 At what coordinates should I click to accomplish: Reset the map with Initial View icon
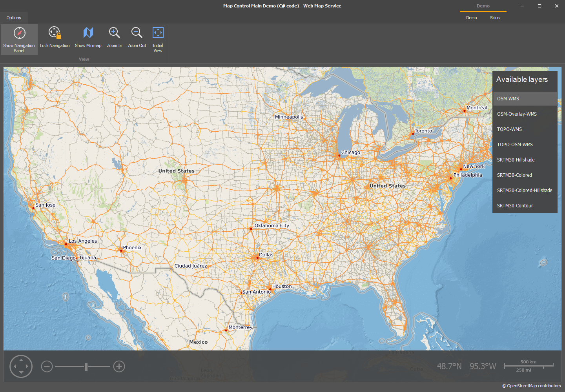pyautogui.click(x=158, y=33)
